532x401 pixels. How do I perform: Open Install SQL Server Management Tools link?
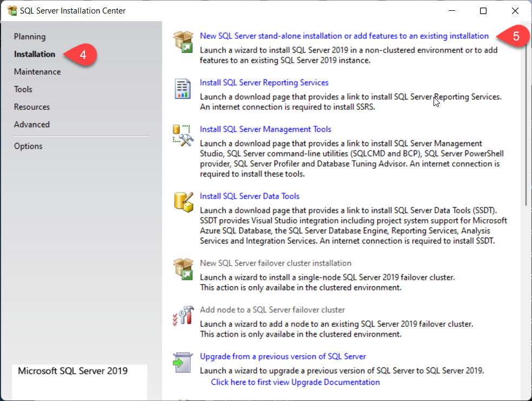coord(265,129)
